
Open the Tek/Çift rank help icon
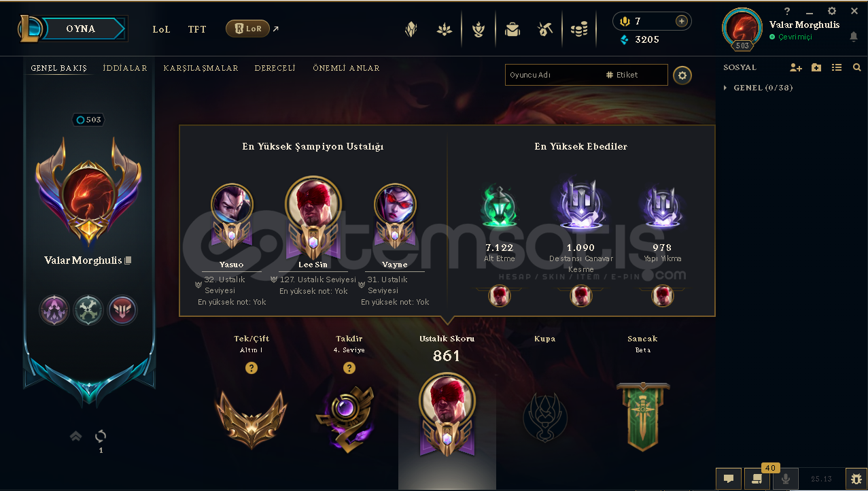251,368
